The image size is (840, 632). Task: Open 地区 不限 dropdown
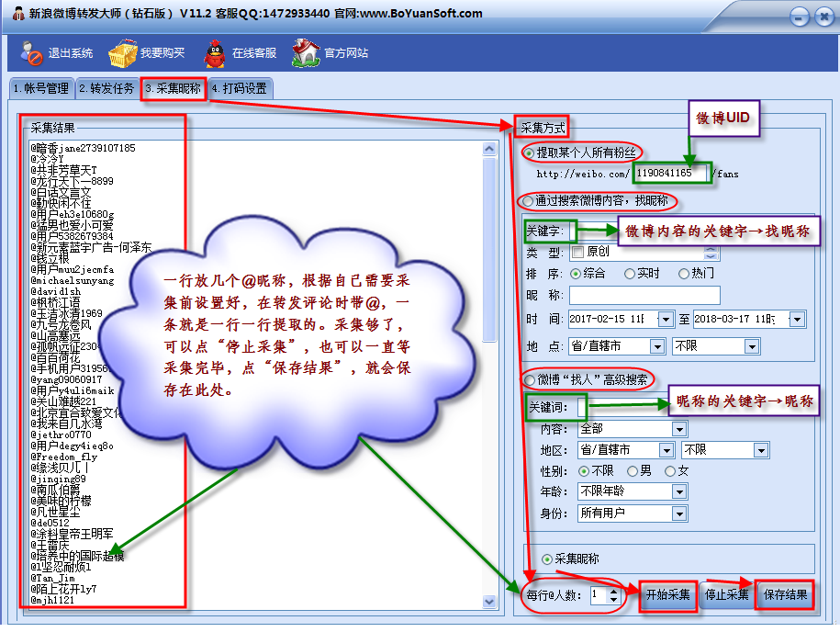click(761, 450)
